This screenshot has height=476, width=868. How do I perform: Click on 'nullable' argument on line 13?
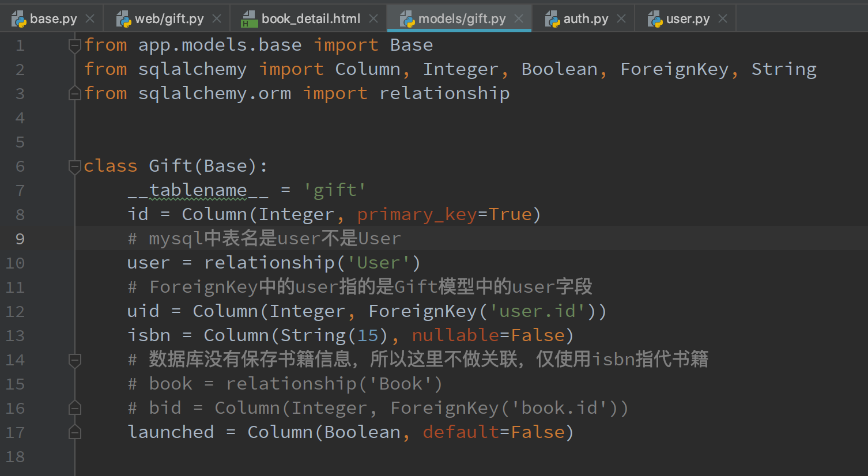[x=455, y=335]
